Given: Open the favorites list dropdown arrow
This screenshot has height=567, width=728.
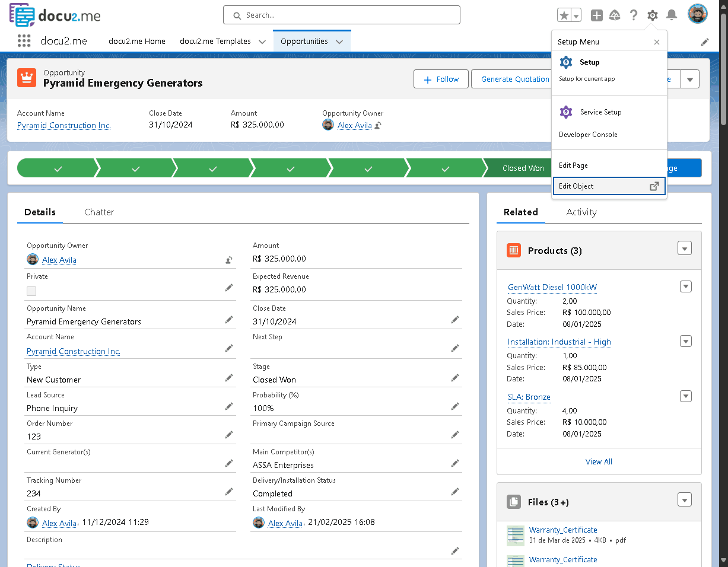Looking at the screenshot, I should tap(577, 15).
